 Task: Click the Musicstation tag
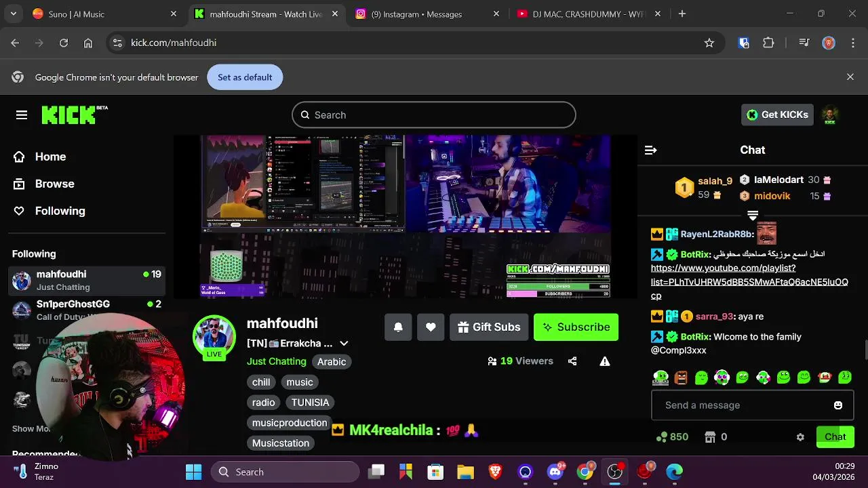point(281,443)
